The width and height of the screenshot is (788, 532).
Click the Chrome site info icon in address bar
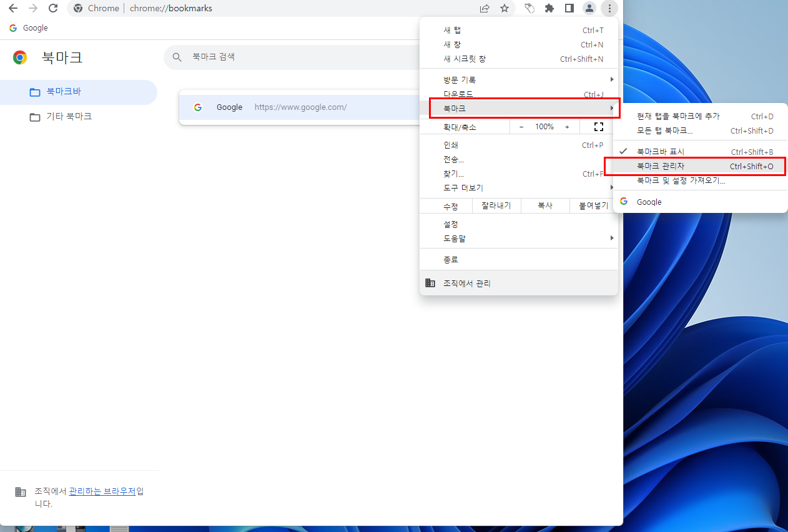click(78, 8)
